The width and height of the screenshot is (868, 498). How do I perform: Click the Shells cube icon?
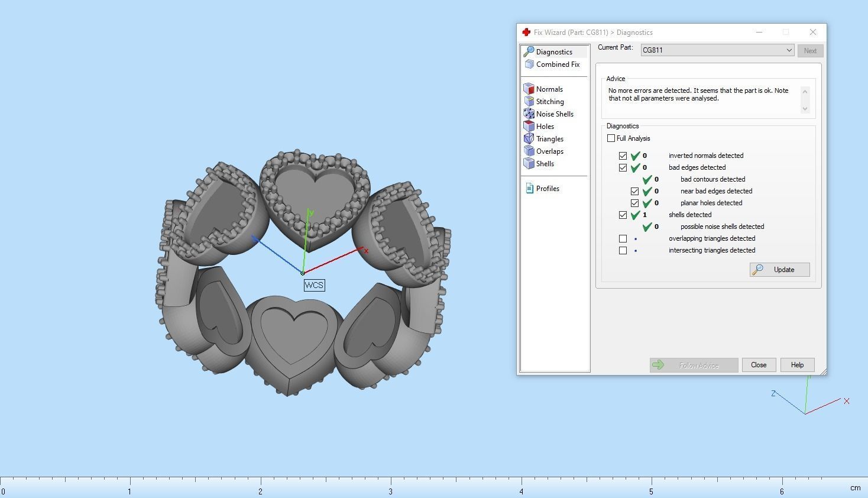529,164
